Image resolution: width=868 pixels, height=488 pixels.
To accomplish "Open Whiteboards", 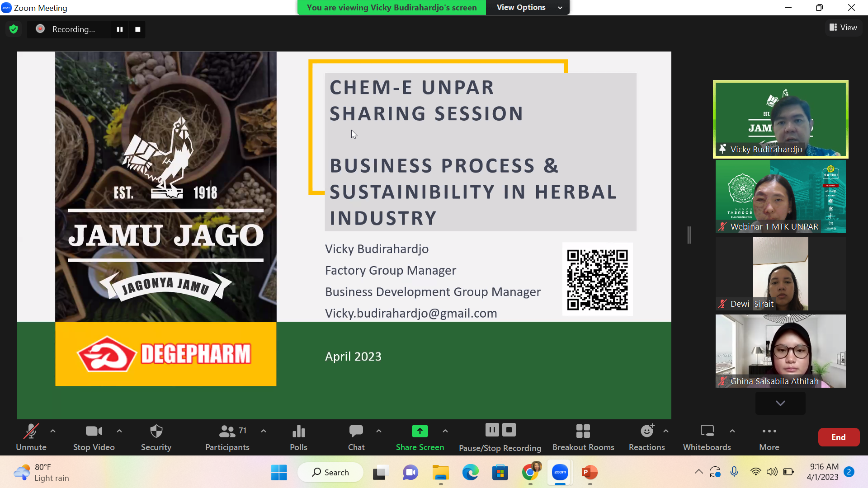I will (707, 437).
